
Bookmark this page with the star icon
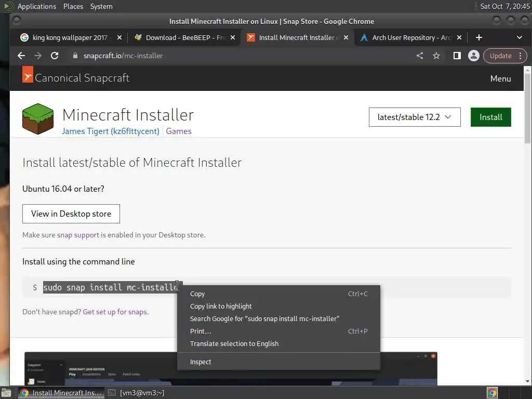coord(436,56)
